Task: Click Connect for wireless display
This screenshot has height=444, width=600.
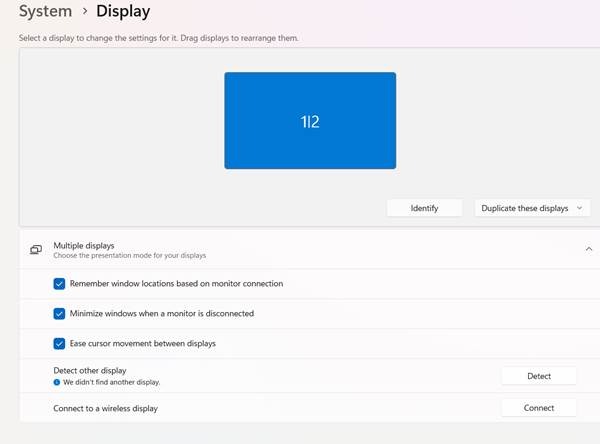Action: (539, 408)
